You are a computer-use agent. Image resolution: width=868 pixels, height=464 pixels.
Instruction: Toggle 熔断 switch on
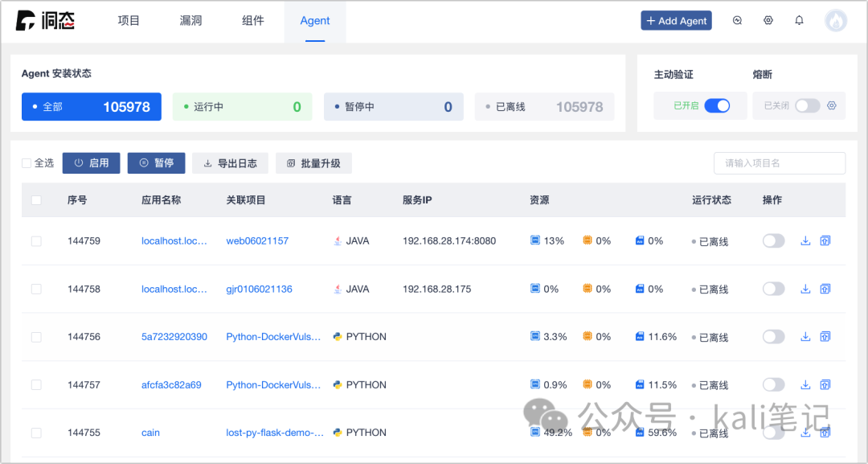click(x=807, y=106)
